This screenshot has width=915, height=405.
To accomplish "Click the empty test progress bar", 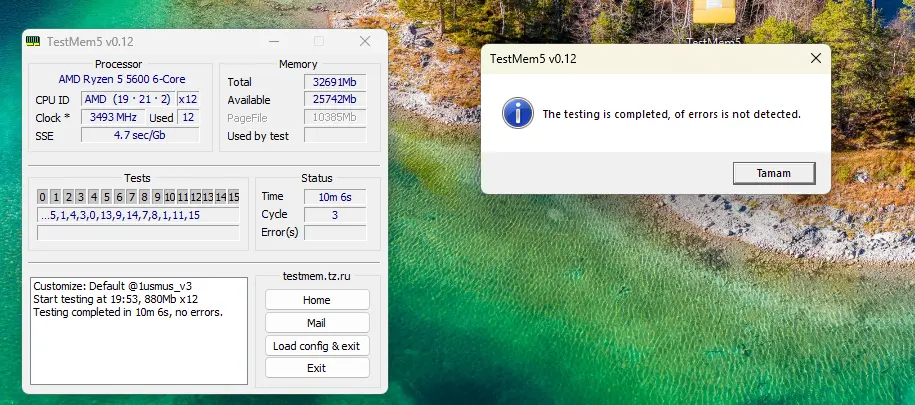I will pyautogui.click(x=138, y=233).
